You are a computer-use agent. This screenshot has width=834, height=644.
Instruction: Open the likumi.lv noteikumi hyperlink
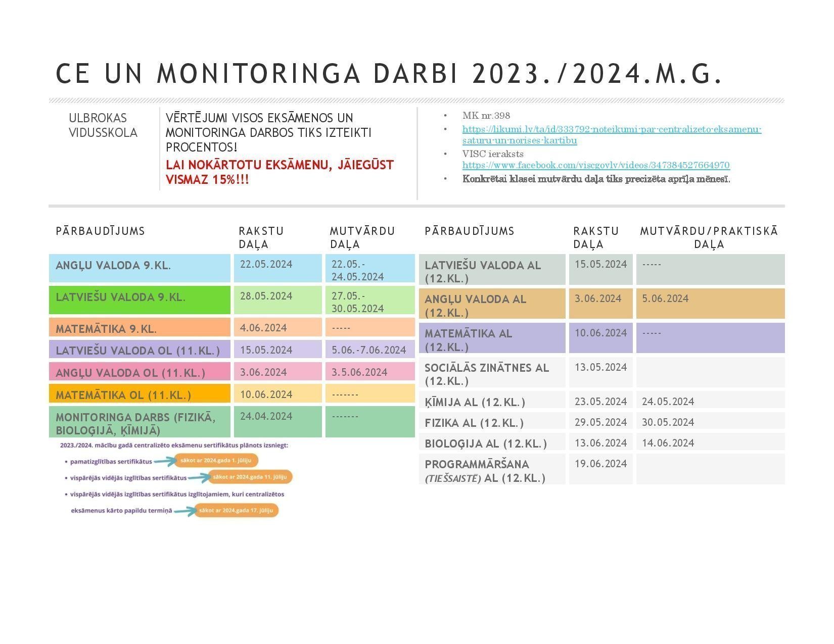click(612, 135)
